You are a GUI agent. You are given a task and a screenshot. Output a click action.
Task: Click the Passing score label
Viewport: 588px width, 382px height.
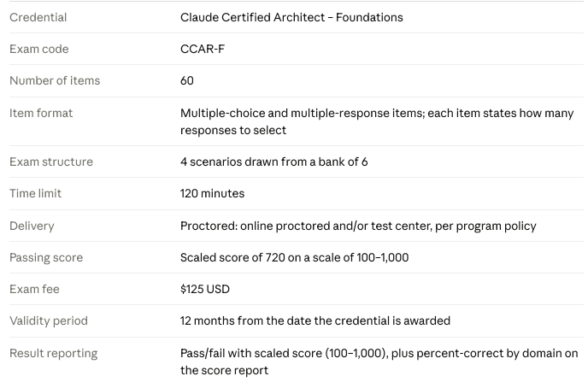(46, 257)
